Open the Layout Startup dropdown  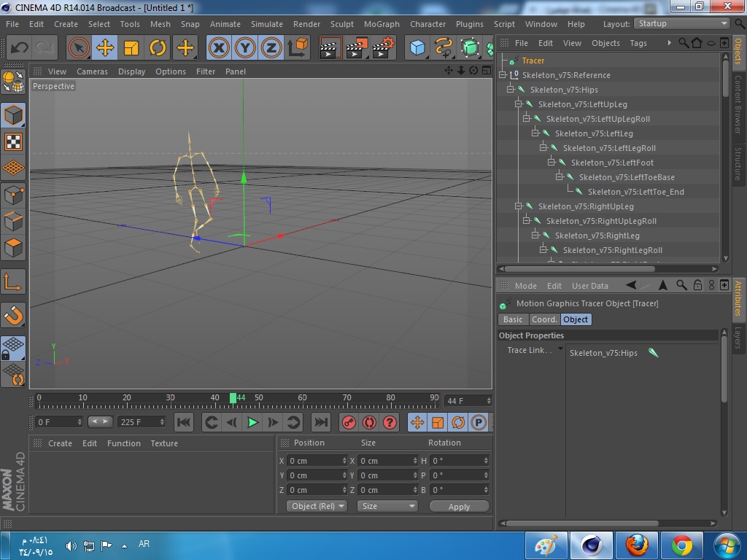coord(682,24)
